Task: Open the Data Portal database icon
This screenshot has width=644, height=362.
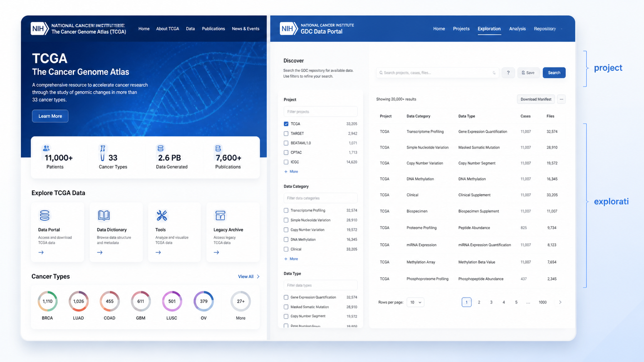Action: tap(45, 215)
